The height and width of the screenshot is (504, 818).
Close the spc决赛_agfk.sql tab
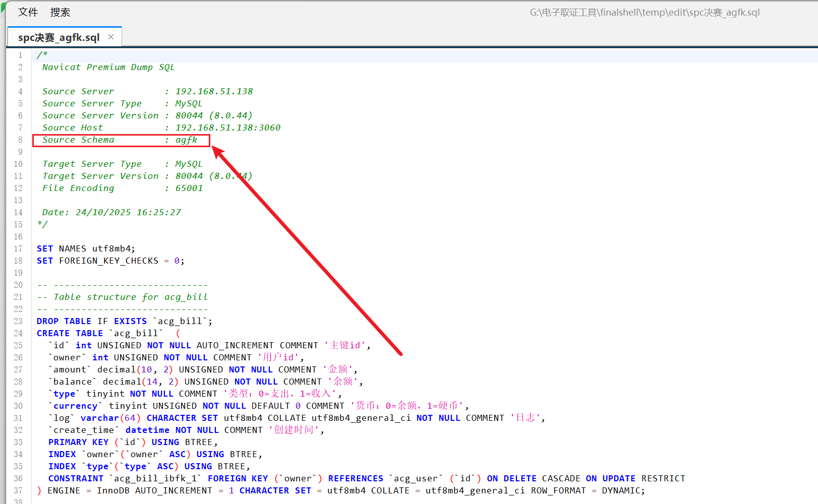(111, 37)
